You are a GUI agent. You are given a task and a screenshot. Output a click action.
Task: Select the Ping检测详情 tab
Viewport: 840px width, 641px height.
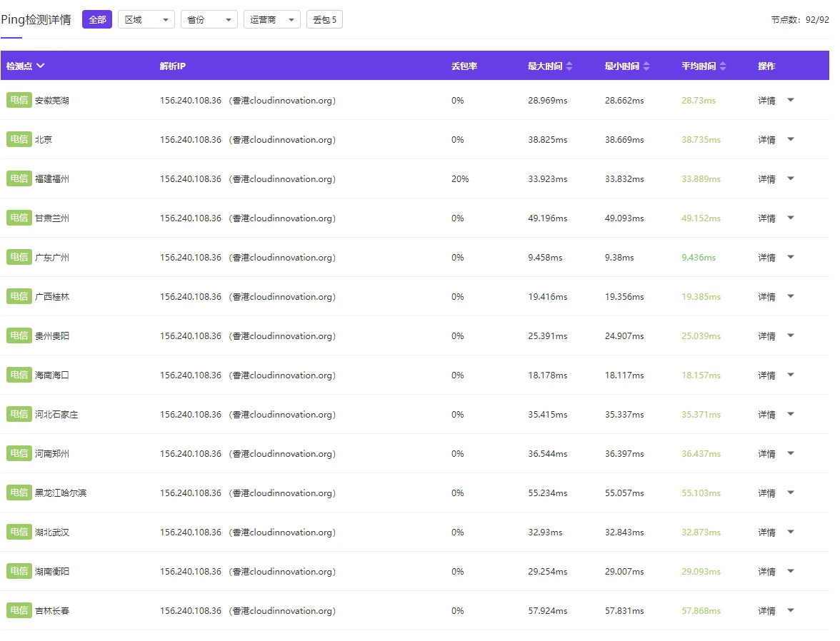(x=36, y=20)
